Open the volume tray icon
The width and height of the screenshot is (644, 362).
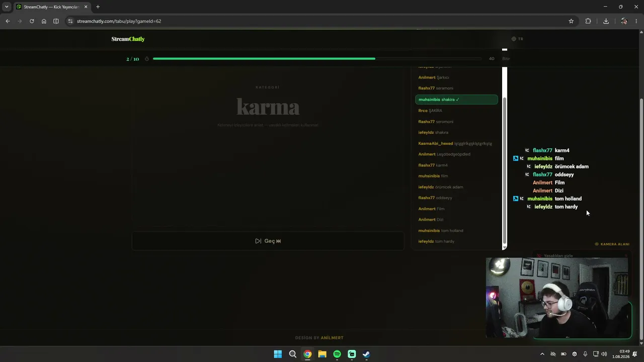point(604,354)
